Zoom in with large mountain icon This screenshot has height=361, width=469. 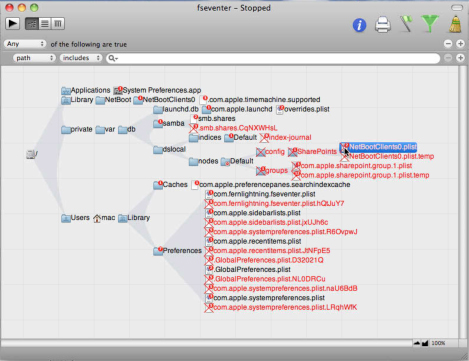[x=425, y=343]
